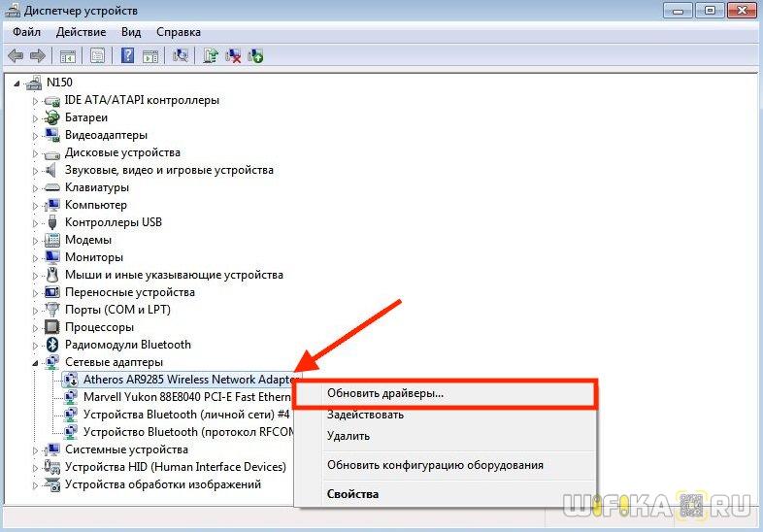Click the Радиомодули Bluetooth icon
The image size is (763, 532).
tap(52, 345)
